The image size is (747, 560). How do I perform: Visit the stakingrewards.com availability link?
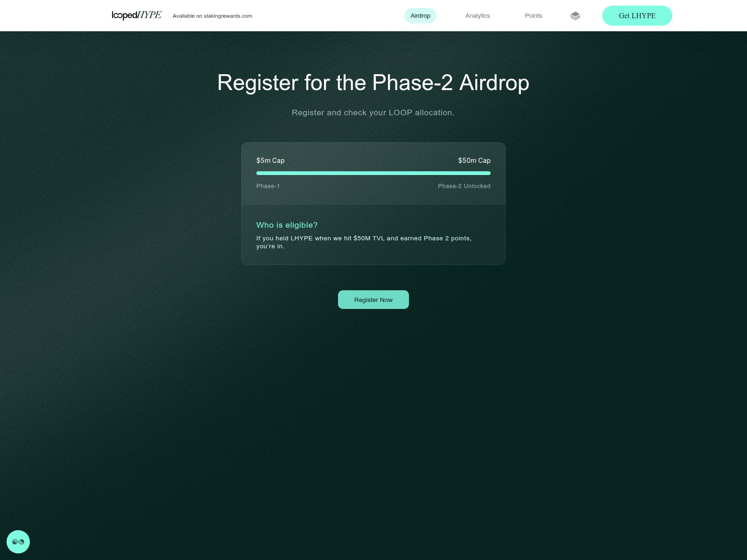pos(212,15)
